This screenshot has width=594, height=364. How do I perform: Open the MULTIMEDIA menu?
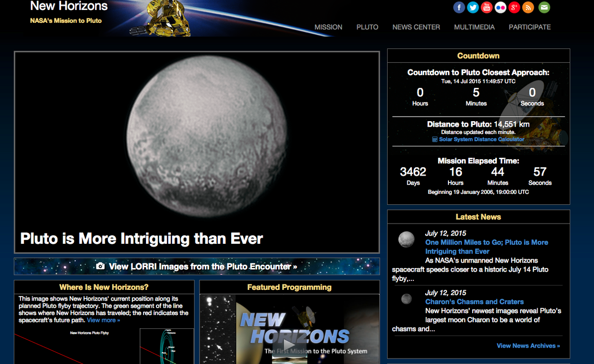[x=474, y=27]
